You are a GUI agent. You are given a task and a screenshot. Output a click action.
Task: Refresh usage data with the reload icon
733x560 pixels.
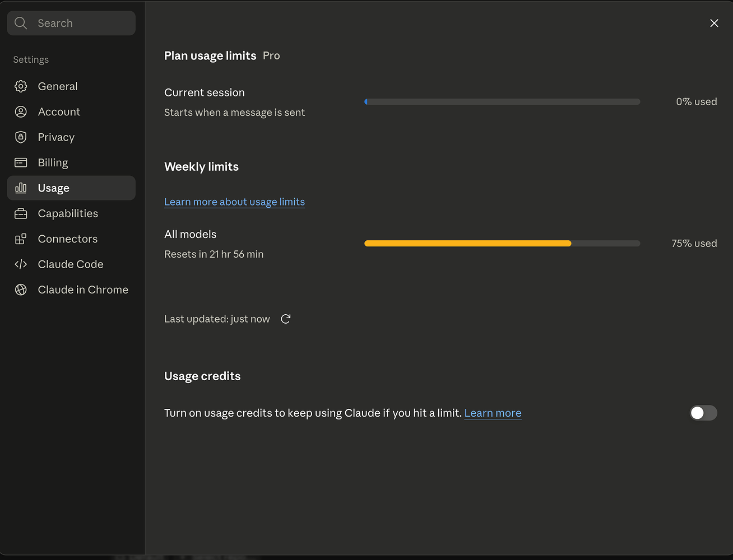[286, 319]
